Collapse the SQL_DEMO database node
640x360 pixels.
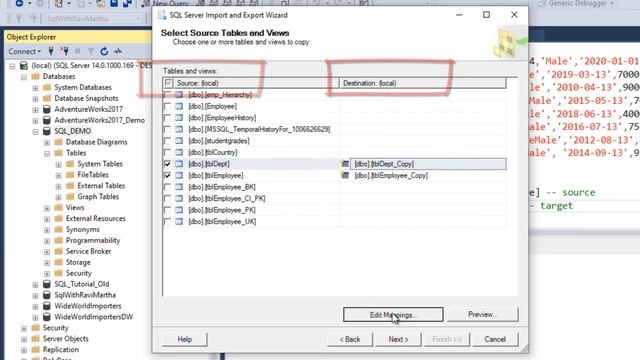(36, 131)
